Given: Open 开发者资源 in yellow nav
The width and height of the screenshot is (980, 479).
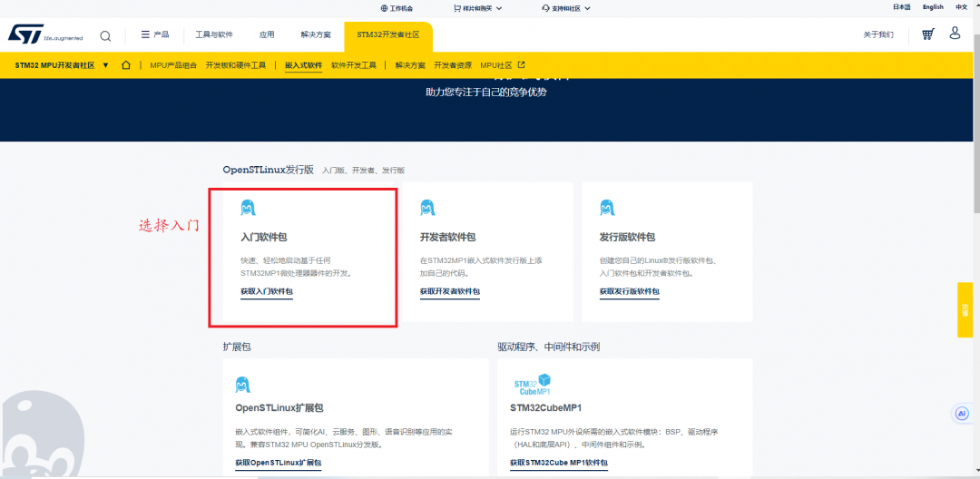Looking at the screenshot, I should [x=453, y=65].
